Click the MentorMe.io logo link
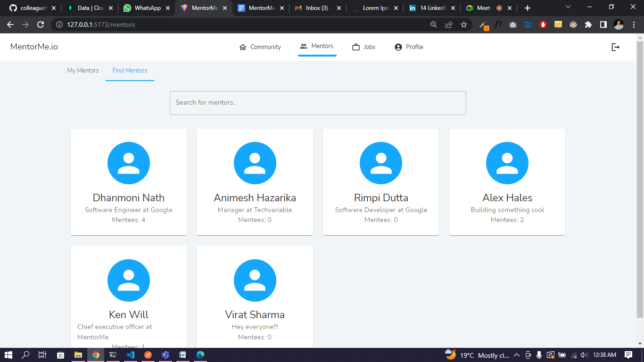Screen dimensions: 644x362 pyautogui.click(x=33, y=47)
